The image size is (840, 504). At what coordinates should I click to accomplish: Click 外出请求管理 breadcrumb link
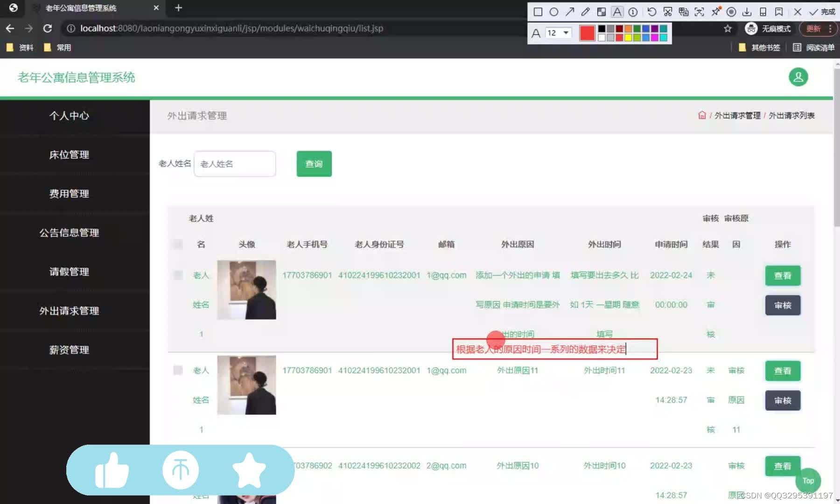(737, 115)
